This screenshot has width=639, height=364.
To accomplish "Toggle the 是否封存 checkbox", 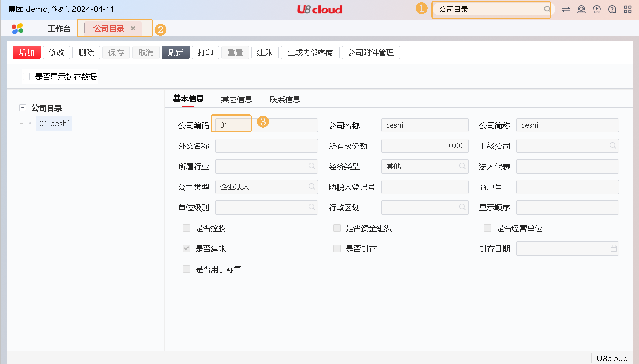I will coord(337,248).
